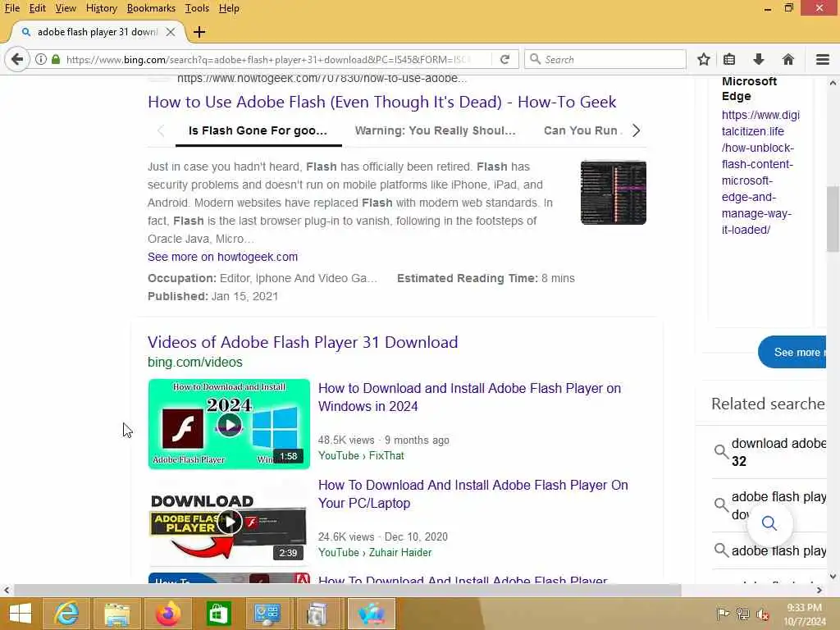
Task: Show next carousel tabs with right chevron
Action: pyautogui.click(x=636, y=130)
